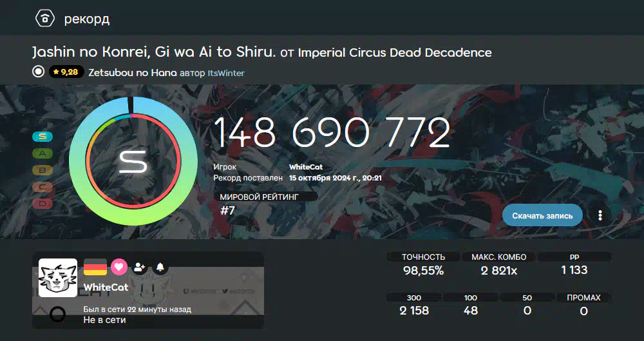644x341 pixels.
Task: Click the max combo value 2 821x
Action: coord(499,271)
